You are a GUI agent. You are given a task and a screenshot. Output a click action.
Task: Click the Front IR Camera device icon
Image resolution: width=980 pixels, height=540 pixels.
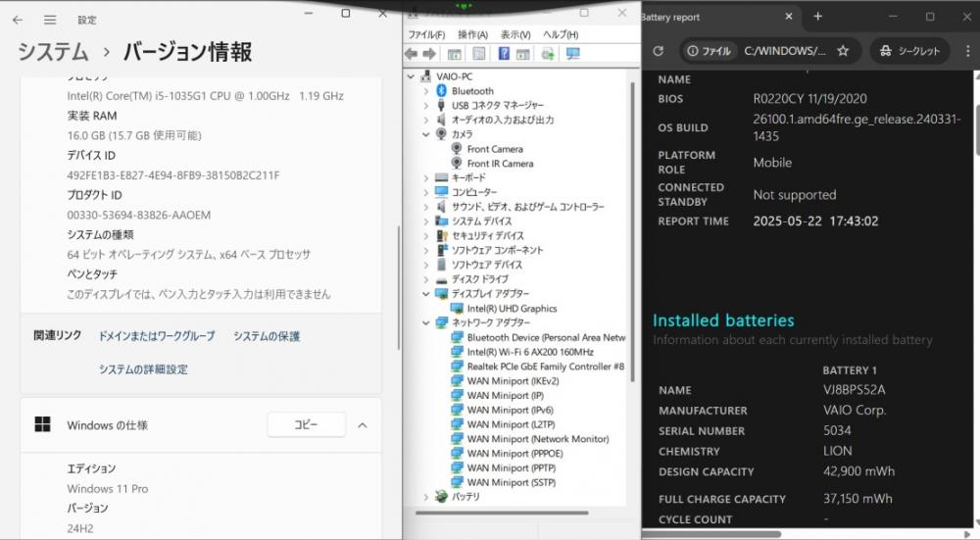click(457, 163)
